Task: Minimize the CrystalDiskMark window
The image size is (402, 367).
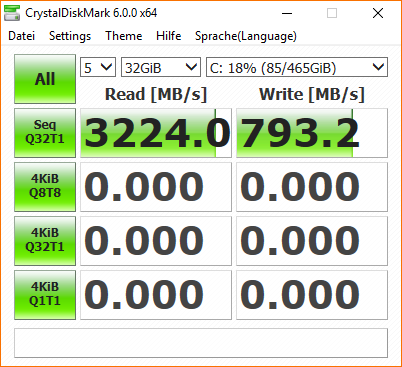Action: [x=287, y=13]
